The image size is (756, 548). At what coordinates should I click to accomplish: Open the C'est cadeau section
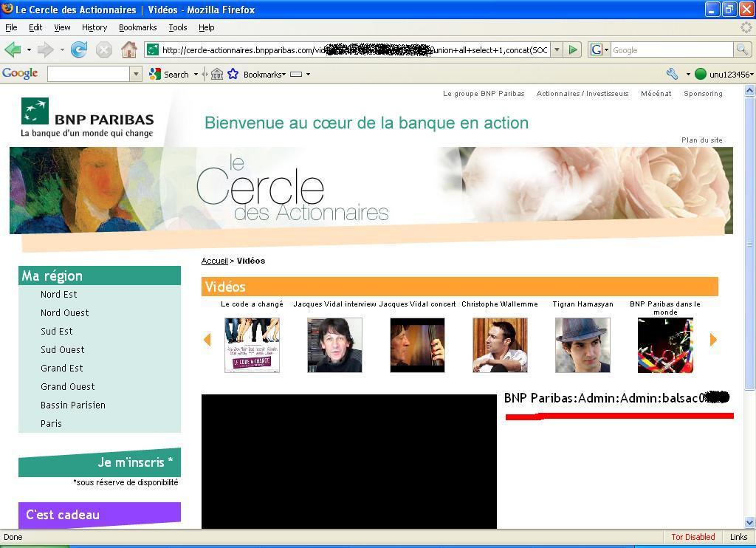[x=100, y=515]
